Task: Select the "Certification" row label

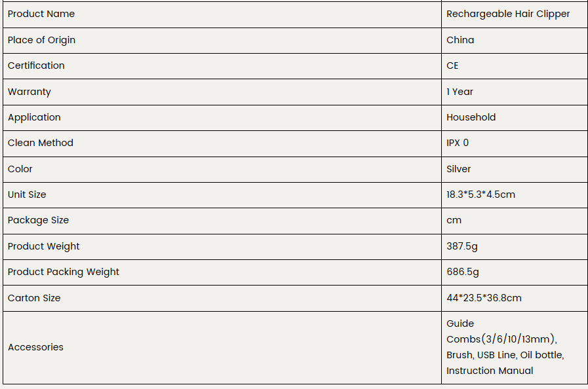Action: point(36,65)
